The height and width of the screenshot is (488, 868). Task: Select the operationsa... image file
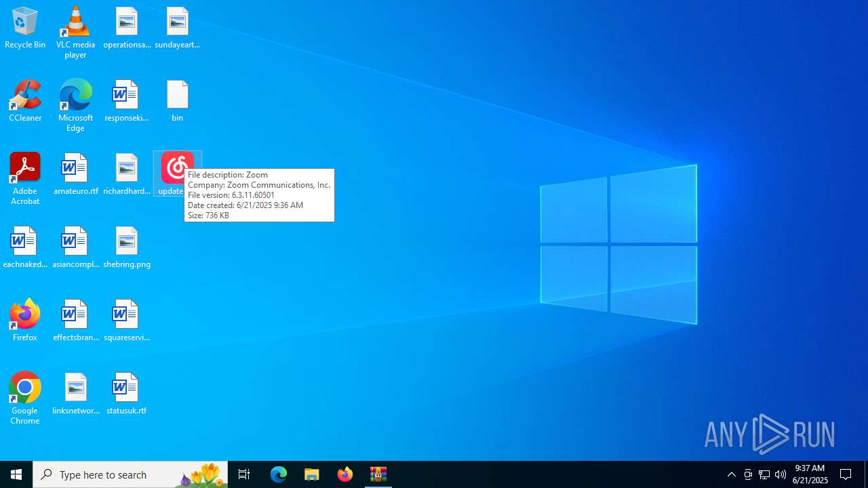click(127, 28)
